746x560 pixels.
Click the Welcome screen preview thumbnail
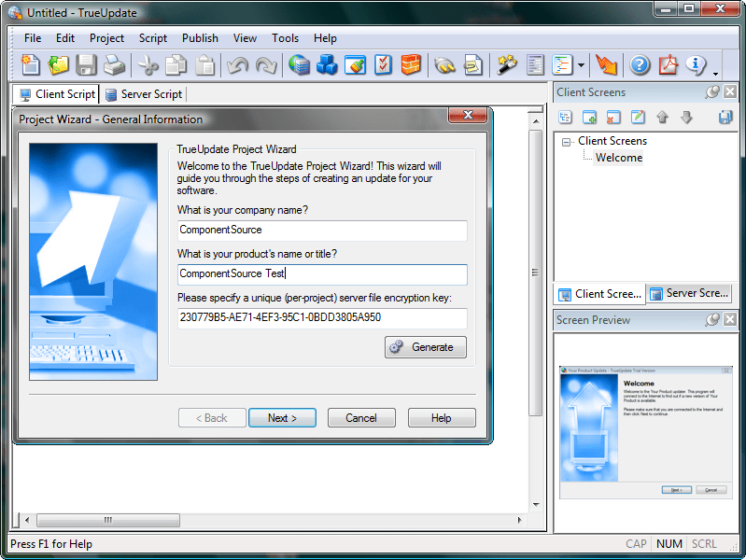point(646,432)
